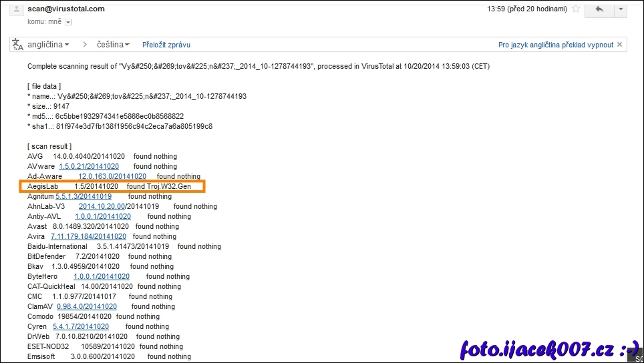Open Cyren version link 5.4.1.7/20141020
The height and width of the screenshot is (363, 644).
[x=81, y=327]
